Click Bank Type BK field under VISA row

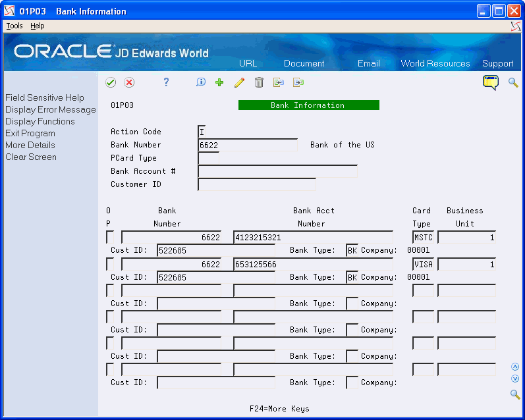pos(352,277)
